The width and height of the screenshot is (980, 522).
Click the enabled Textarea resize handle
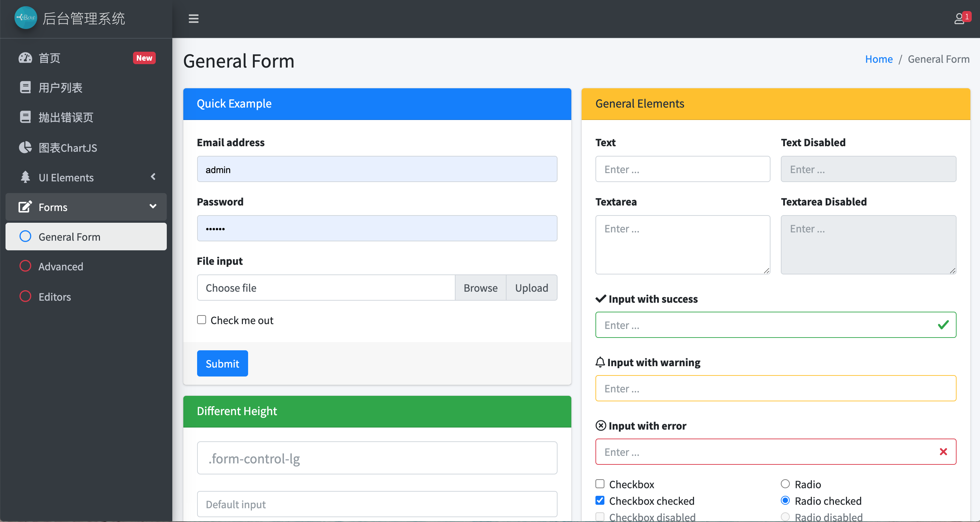[767, 271]
